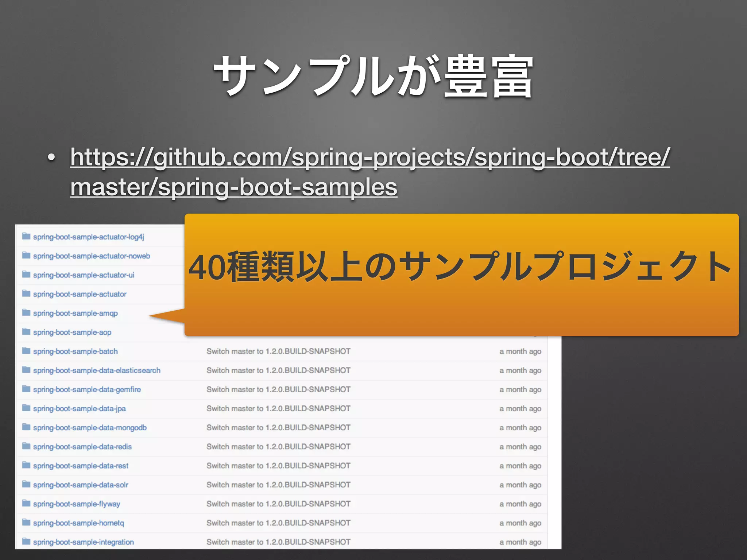The image size is (747, 560).
Task: Open the spring-boot-sample-data-redis folder link
Action: coord(82,447)
